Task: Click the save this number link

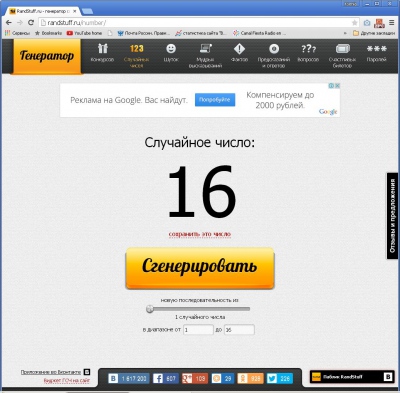Action: click(x=200, y=234)
